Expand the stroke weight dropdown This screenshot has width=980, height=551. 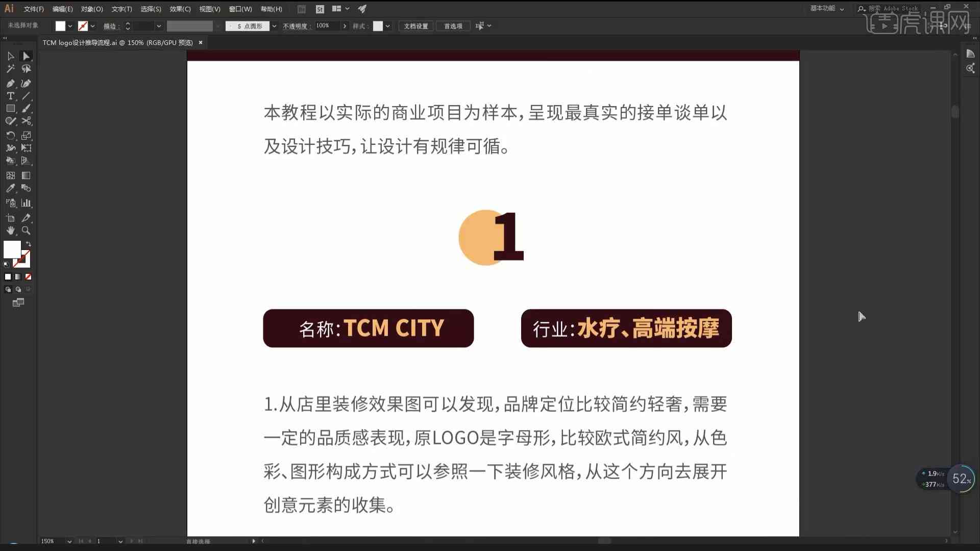(159, 26)
